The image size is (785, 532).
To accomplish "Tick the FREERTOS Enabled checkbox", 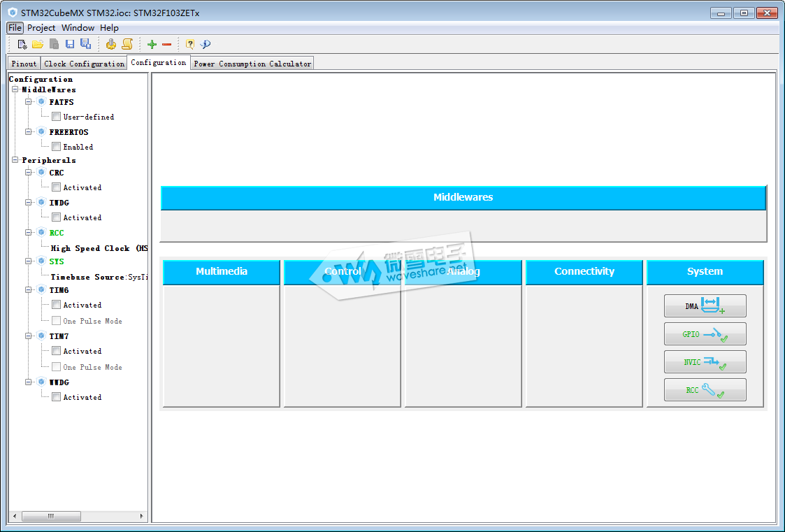I will 57,147.
